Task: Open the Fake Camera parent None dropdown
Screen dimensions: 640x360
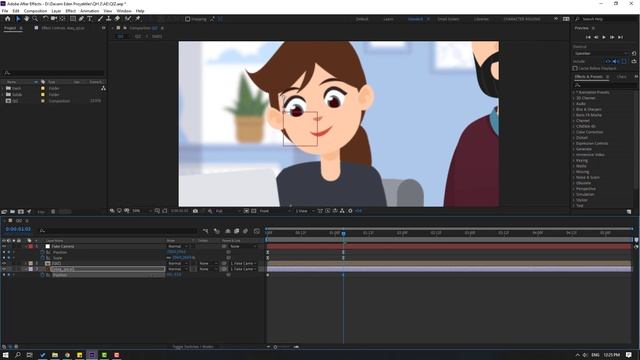Action: tap(243, 247)
